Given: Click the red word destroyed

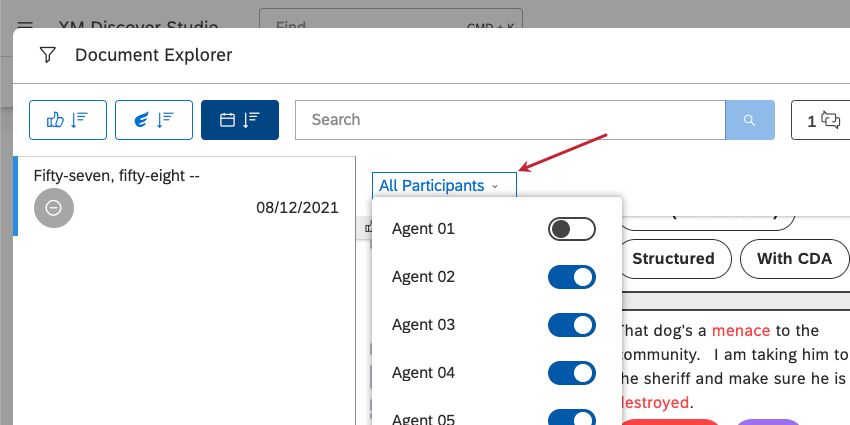Looking at the screenshot, I should (655, 403).
